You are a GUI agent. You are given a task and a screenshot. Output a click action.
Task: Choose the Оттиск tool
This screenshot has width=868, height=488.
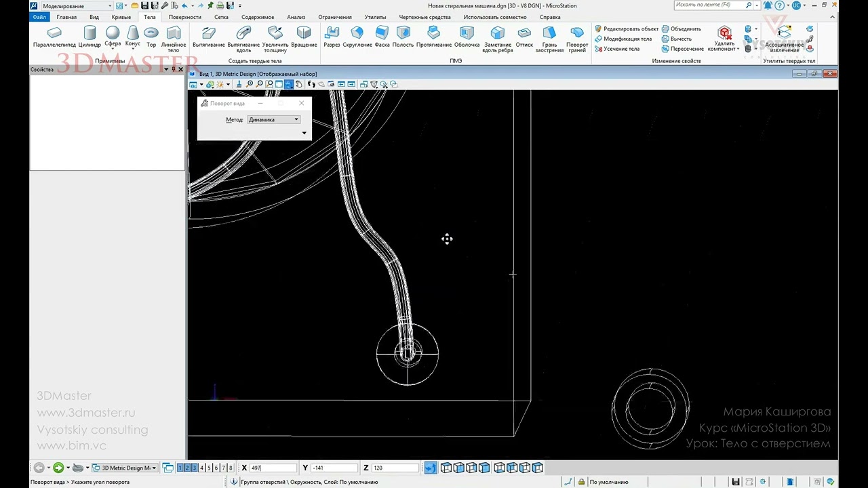(524, 37)
